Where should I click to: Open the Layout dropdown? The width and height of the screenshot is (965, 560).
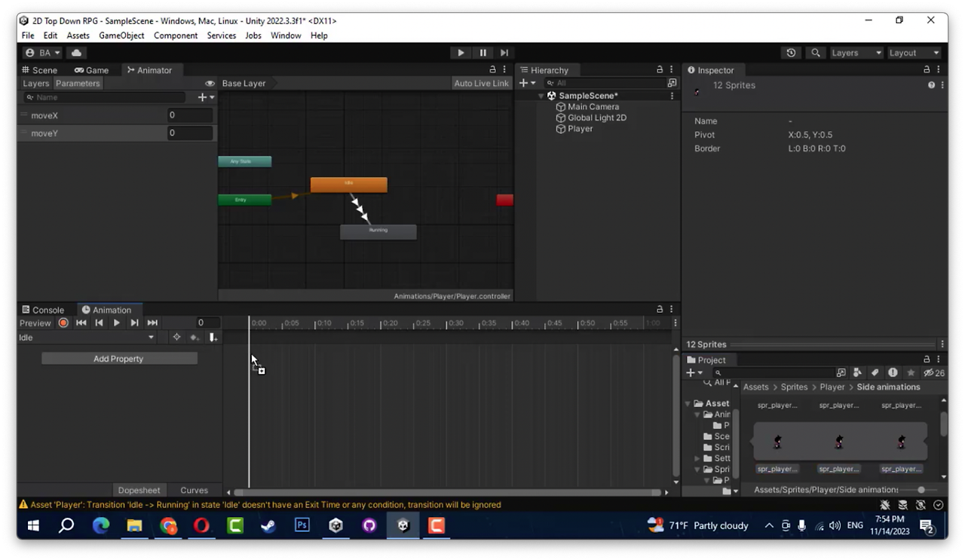tap(914, 53)
